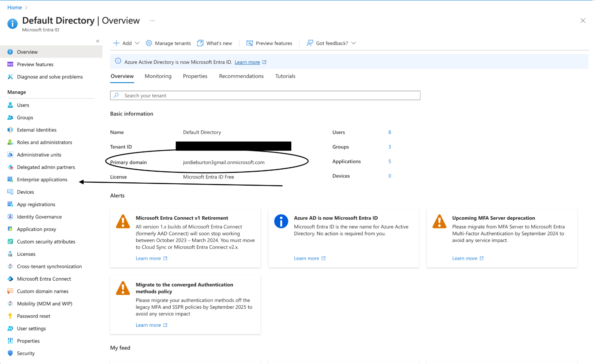This screenshot has width=595, height=364.
Task: Click the breadcrumb chevron after Home
Action: [x=26, y=7]
